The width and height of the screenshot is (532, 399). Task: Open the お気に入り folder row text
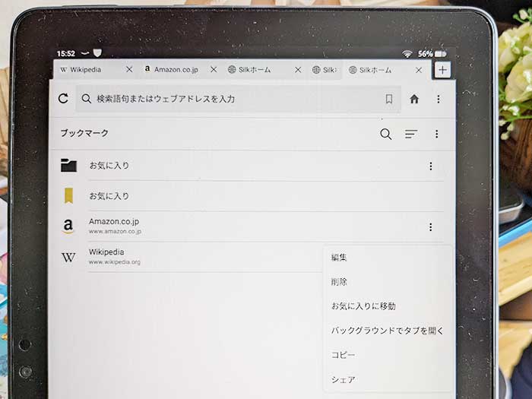109,165
